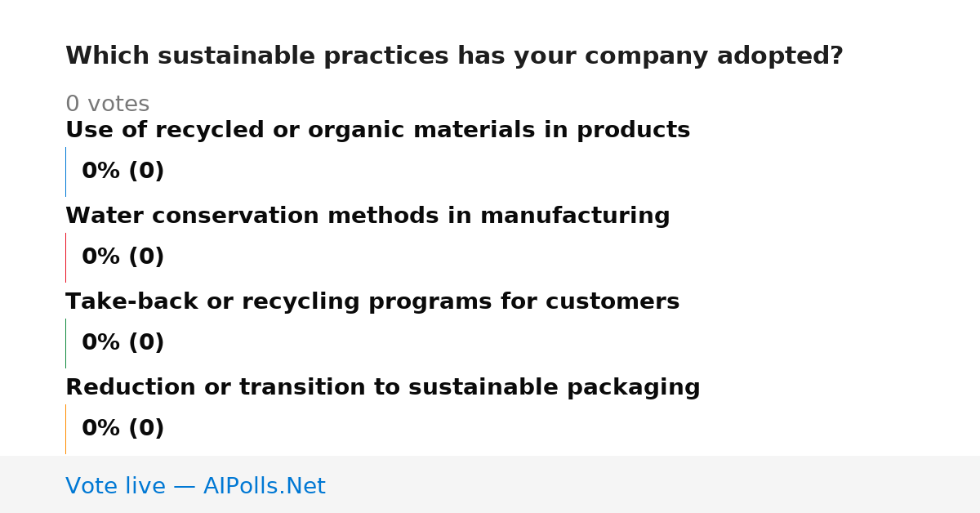The height and width of the screenshot is (513, 980).
Task: Click the orange result bar
Action: [x=65, y=429]
